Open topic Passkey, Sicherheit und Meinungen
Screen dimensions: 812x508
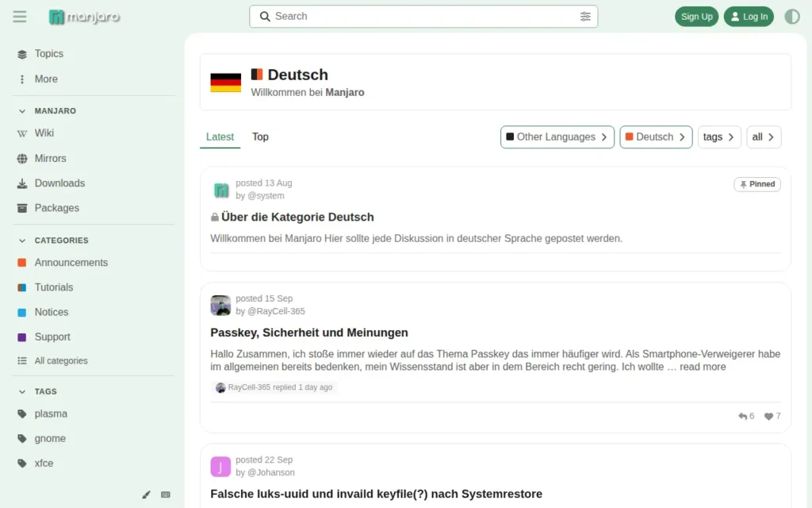pos(309,333)
